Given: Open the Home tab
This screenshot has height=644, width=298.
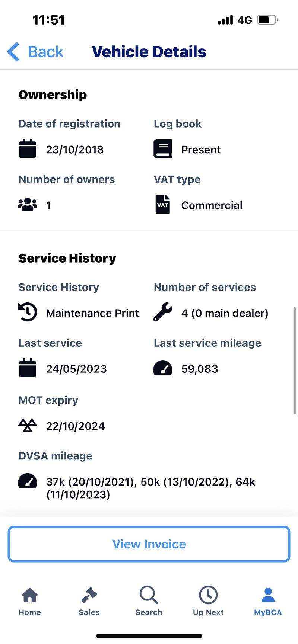Looking at the screenshot, I should 30,602.
